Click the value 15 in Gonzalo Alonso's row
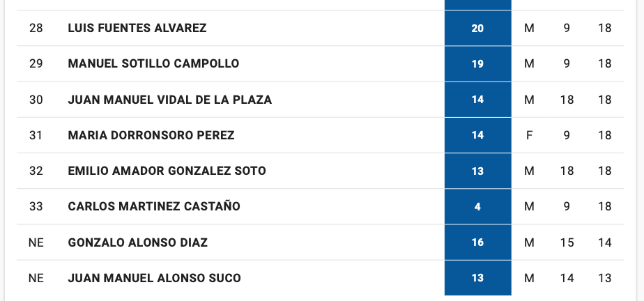 (567, 242)
